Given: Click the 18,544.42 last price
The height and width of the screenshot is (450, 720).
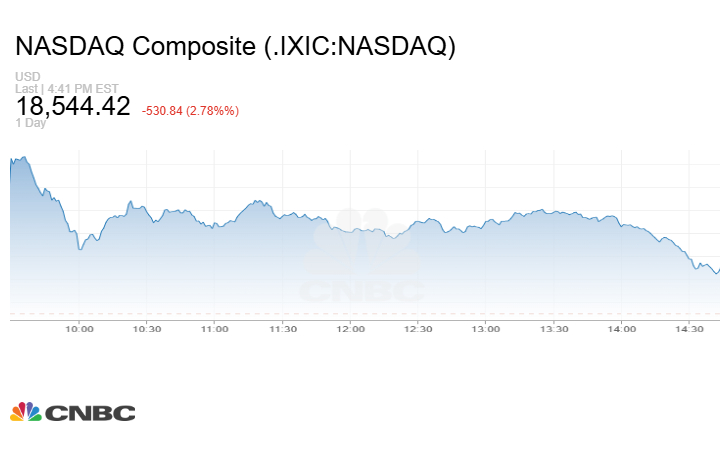Looking at the screenshot, I should 73,107.
